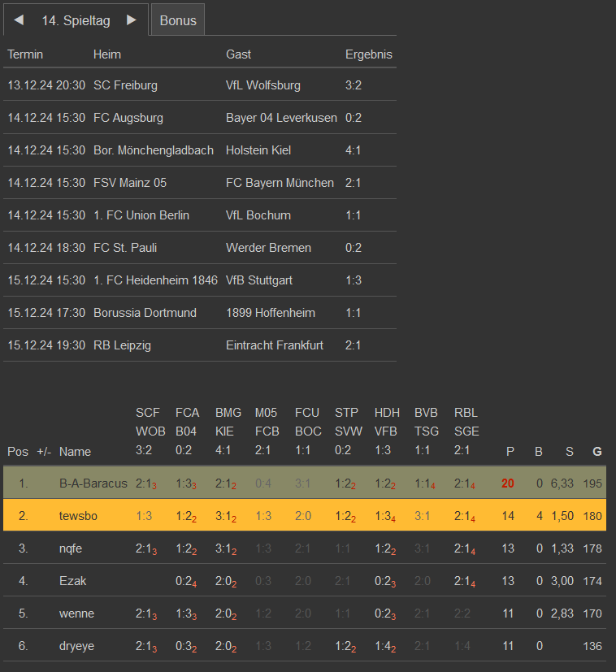The image size is (616, 672).
Task: Open player Ezak's row
Action: point(72,581)
